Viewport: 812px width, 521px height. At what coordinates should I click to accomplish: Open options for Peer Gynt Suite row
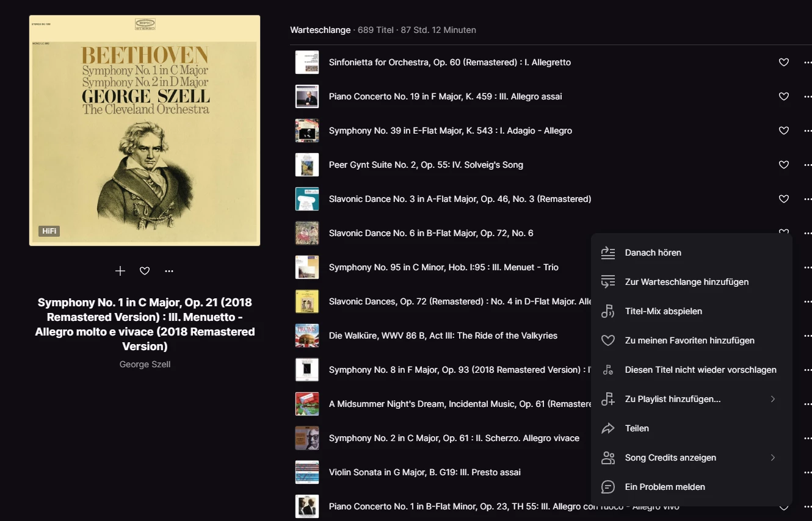808,165
